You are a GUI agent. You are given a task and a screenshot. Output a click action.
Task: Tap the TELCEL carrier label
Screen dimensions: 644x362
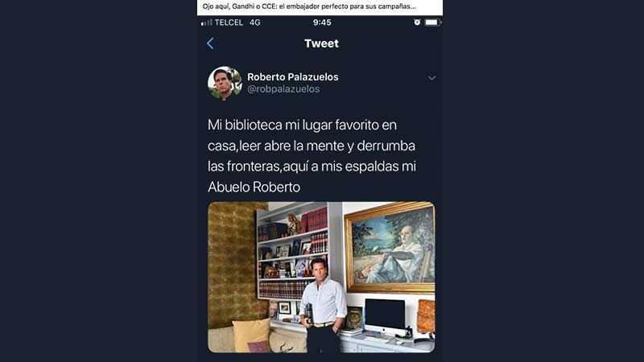[229, 23]
